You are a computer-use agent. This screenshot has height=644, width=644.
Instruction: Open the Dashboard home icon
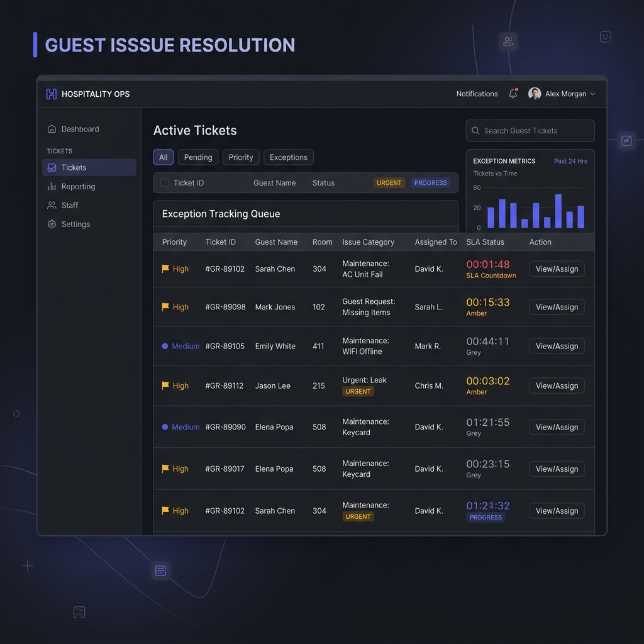coord(52,129)
